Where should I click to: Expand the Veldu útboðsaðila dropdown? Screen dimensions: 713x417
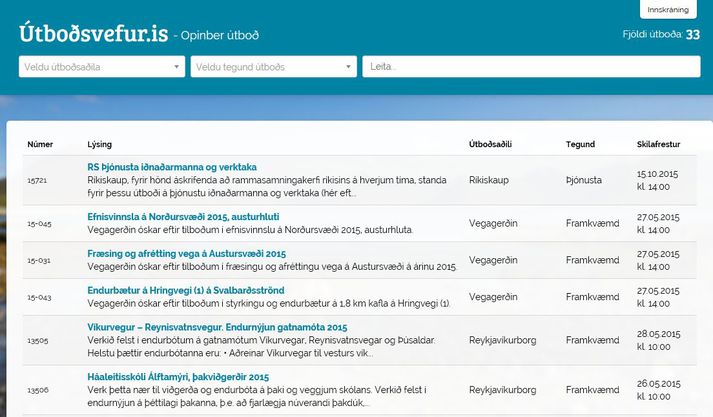tap(101, 67)
